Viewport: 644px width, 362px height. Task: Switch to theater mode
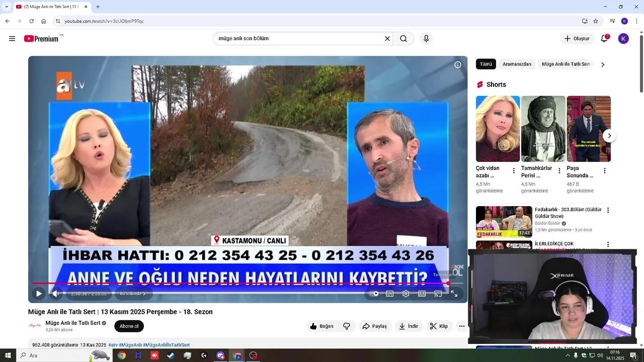pyautogui.click(x=422, y=294)
